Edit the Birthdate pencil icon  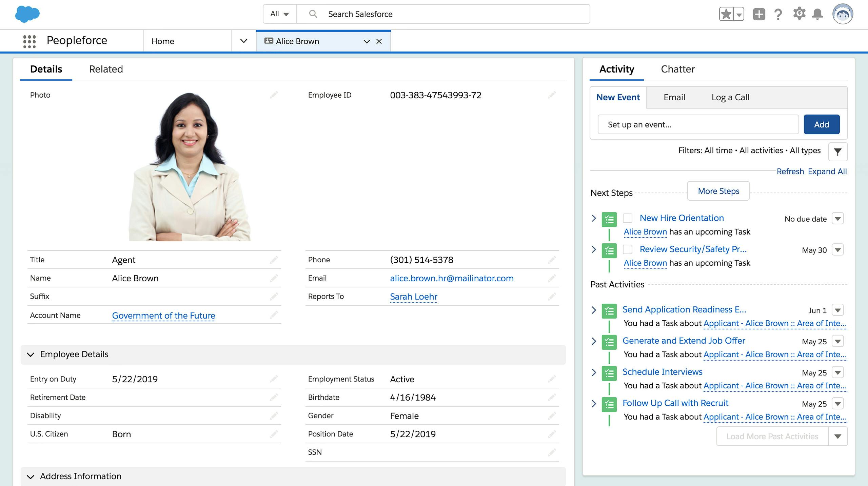(552, 397)
